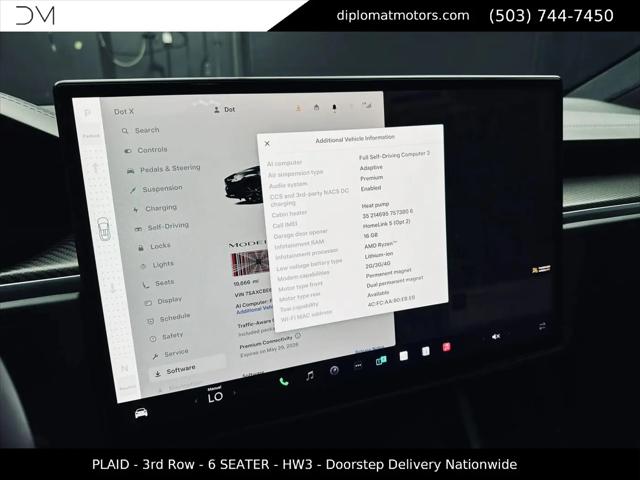Tap the AMD Ryzen processor value

click(380, 244)
